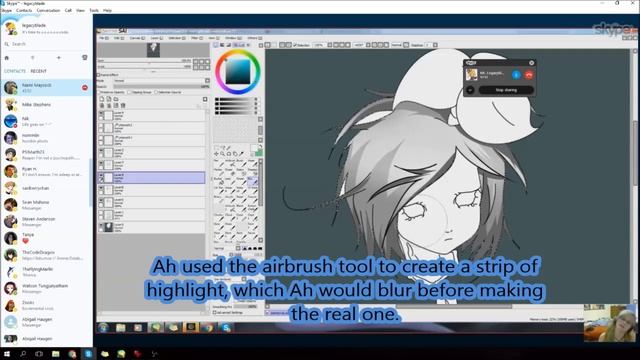Click the blue button in the call overlay
The image size is (640, 360).
click(x=516, y=75)
